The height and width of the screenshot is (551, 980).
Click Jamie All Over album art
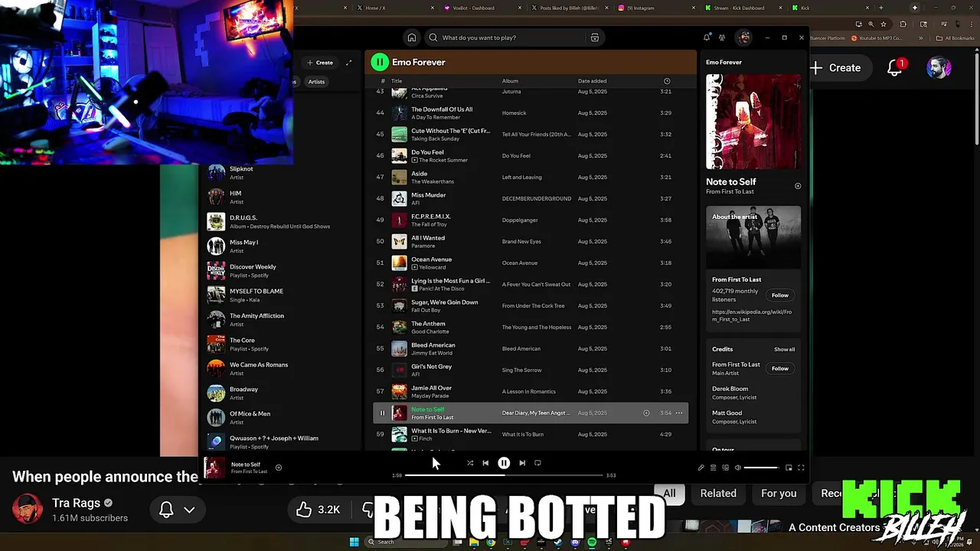click(399, 392)
